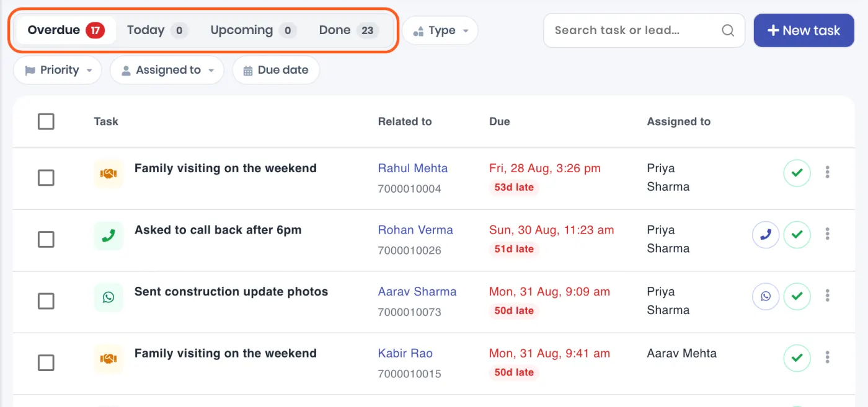The width and height of the screenshot is (868, 407).
Task: Click the search magnifier icon
Action: pos(728,30)
